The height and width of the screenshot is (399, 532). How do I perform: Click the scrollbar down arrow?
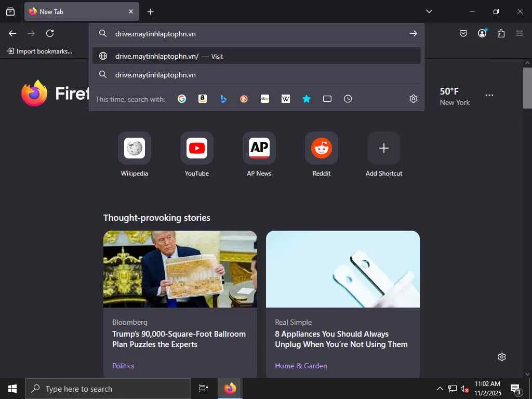(x=527, y=374)
